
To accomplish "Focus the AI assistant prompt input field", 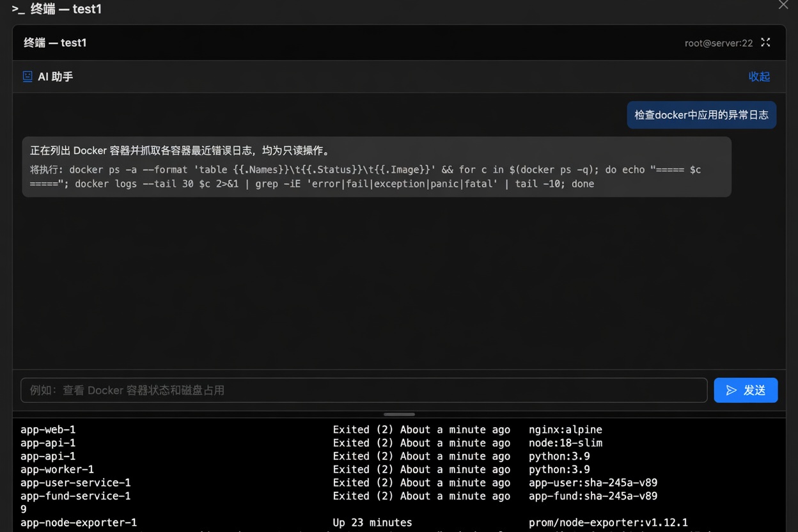I will tap(364, 390).
